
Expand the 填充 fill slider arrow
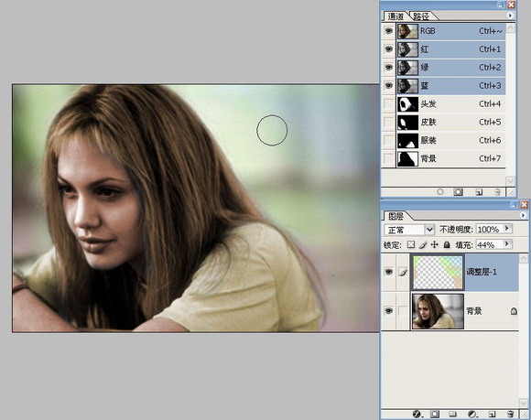[507, 243]
